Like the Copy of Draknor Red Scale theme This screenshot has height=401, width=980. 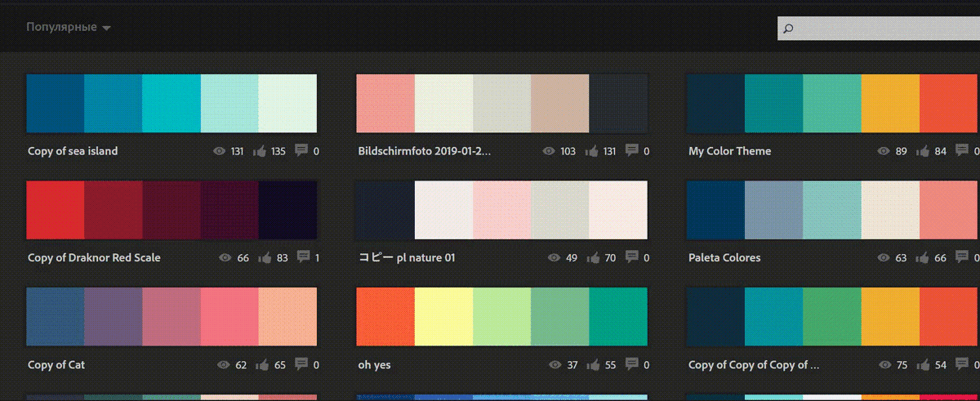264,256
